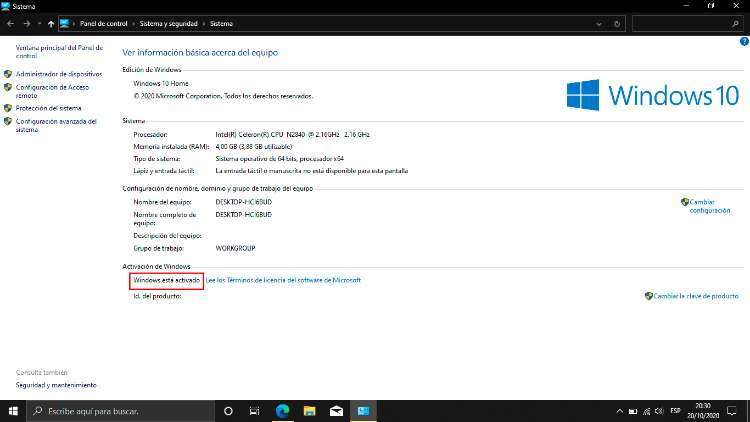Open Seguridad y mantenimiento link

(56, 385)
